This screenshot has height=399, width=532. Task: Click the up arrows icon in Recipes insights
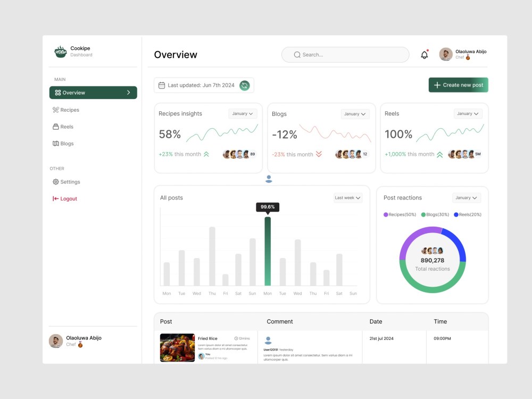206,154
